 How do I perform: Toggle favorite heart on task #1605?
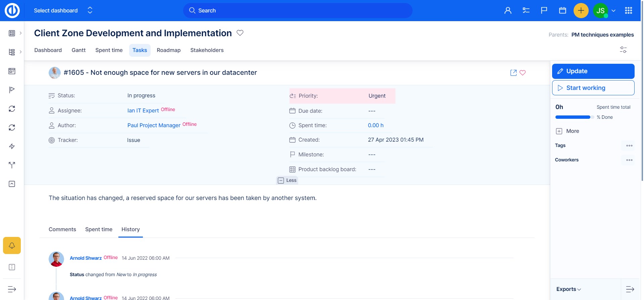[x=523, y=73]
